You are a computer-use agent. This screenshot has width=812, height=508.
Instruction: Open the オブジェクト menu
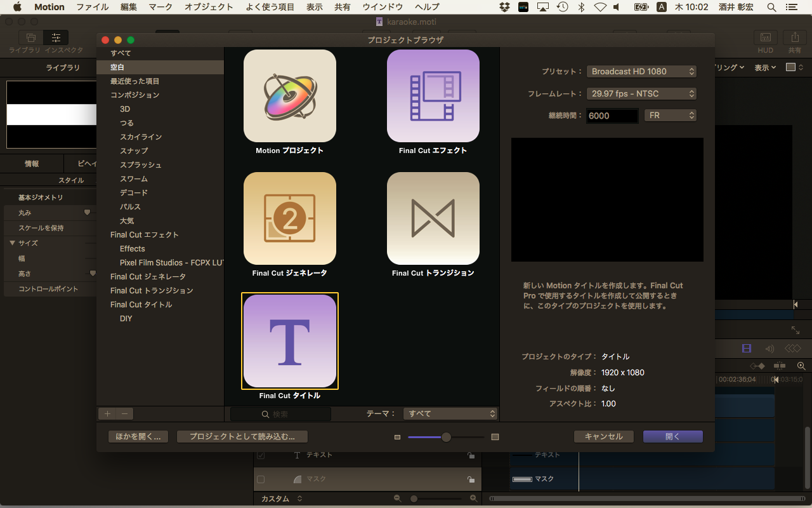click(209, 7)
